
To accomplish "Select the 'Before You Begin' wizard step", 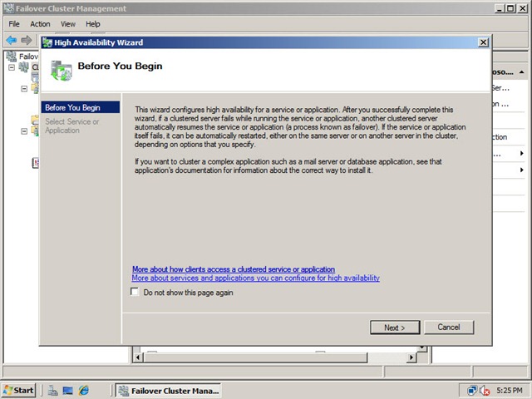I will (81, 107).
